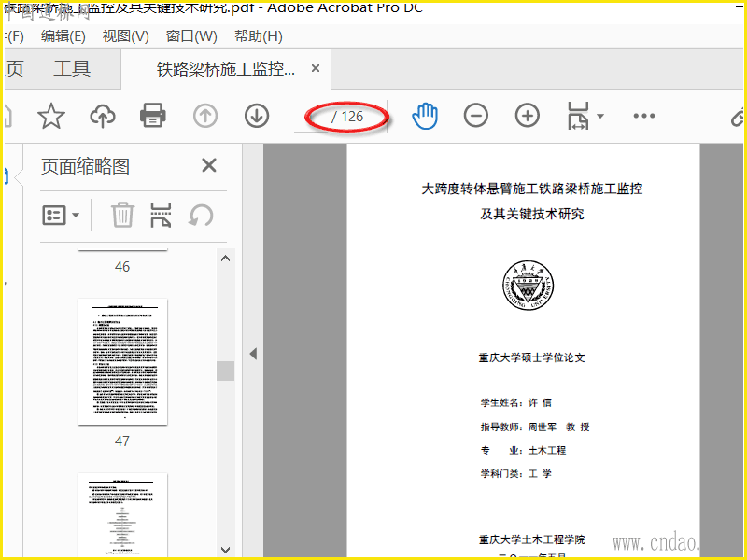Open thumbnail options menu icon
The width and height of the screenshot is (747, 560).
click(61, 216)
